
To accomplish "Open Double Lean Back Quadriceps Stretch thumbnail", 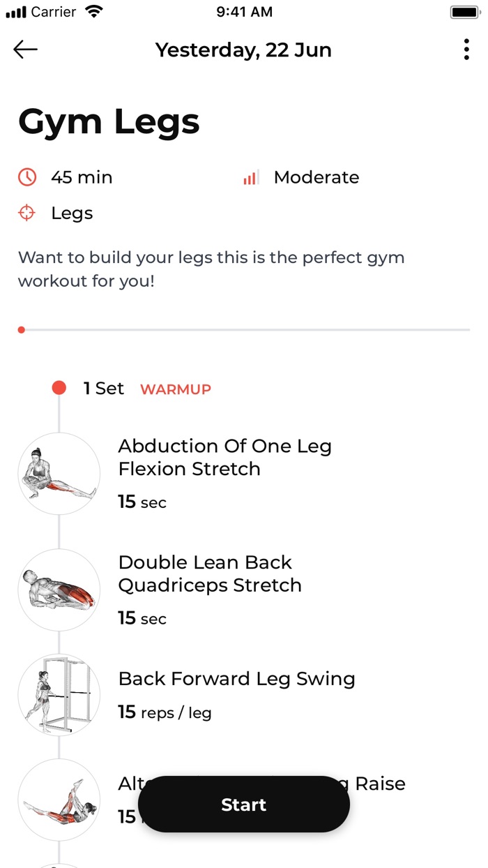I will (x=59, y=590).
